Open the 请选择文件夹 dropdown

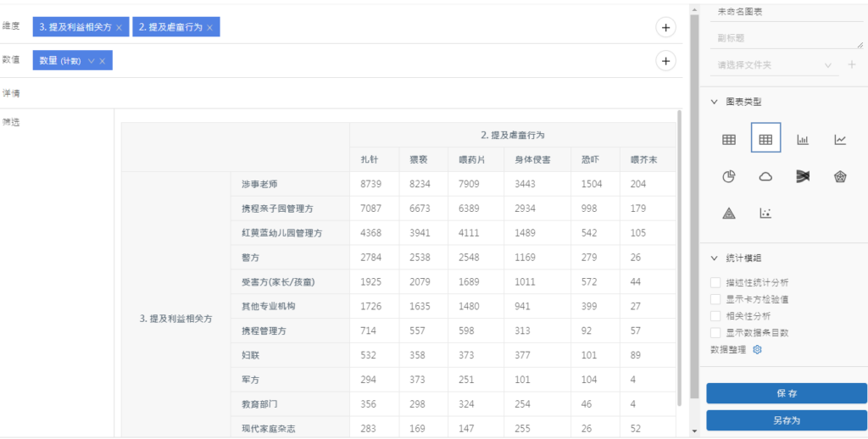(x=773, y=64)
